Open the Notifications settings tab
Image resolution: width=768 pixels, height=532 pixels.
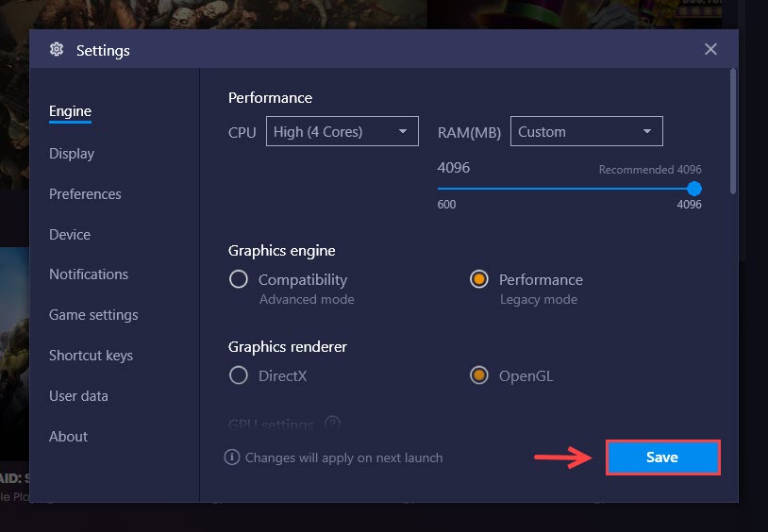click(x=89, y=274)
